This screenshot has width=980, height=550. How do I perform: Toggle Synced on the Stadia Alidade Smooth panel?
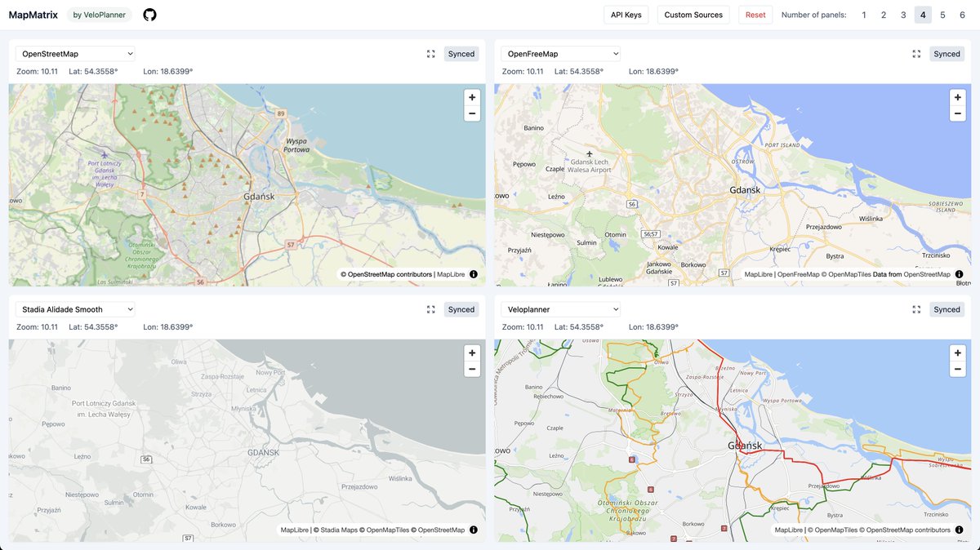click(x=461, y=309)
